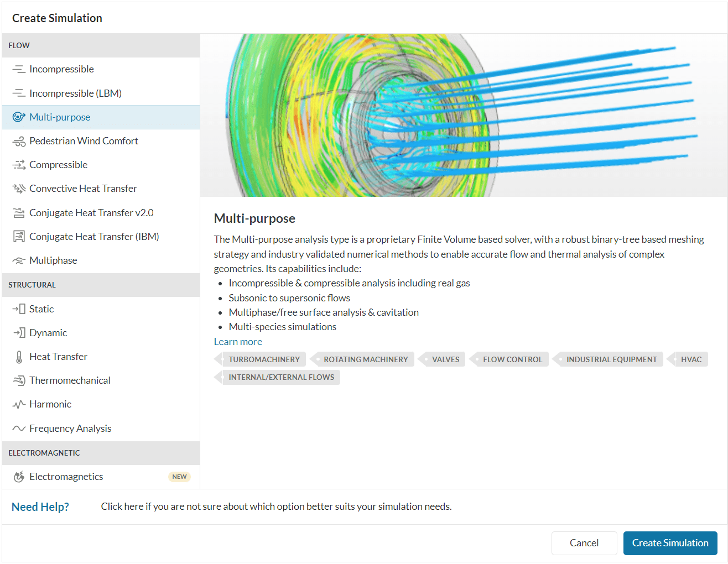Select the Multiphase analysis icon
This screenshot has height=564, width=728.
pyautogui.click(x=19, y=260)
